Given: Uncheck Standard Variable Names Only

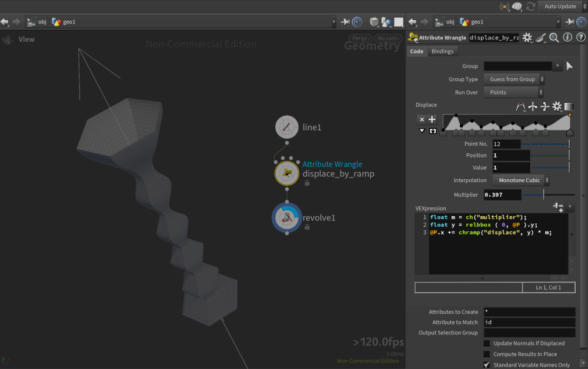Looking at the screenshot, I should (487, 365).
